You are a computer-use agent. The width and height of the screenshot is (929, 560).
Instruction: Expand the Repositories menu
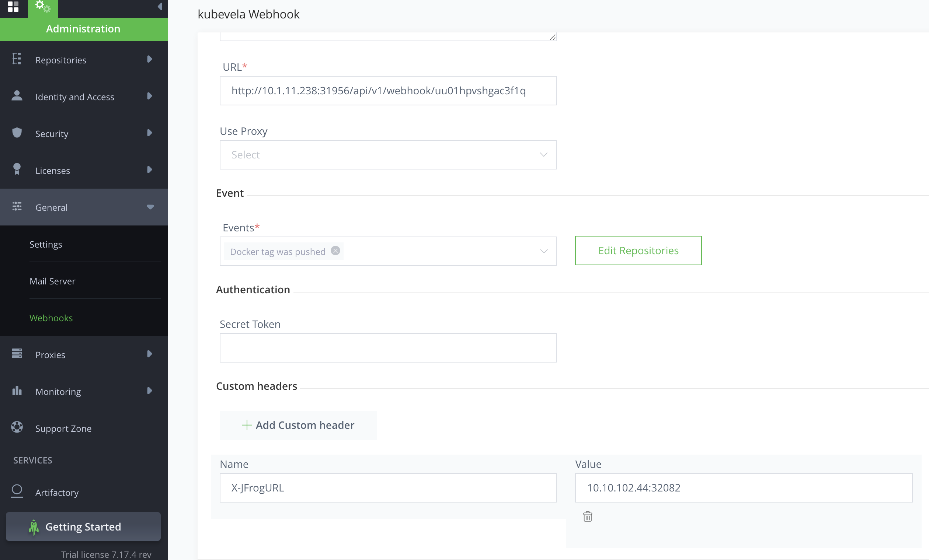[149, 60]
